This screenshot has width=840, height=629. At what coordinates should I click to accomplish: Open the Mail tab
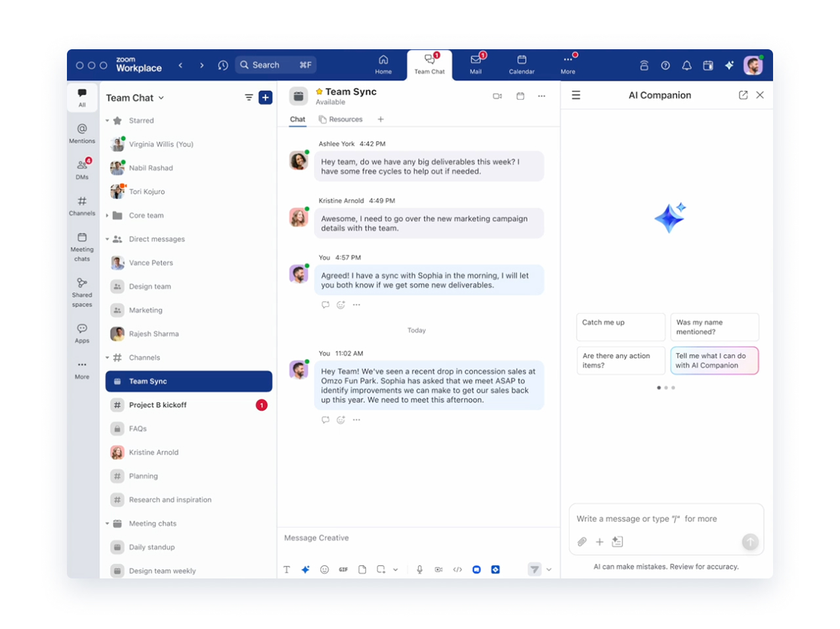pos(476,64)
